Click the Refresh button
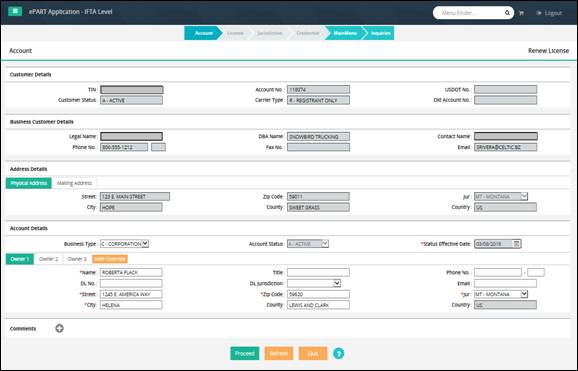The image size is (578, 371). click(279, 353)
